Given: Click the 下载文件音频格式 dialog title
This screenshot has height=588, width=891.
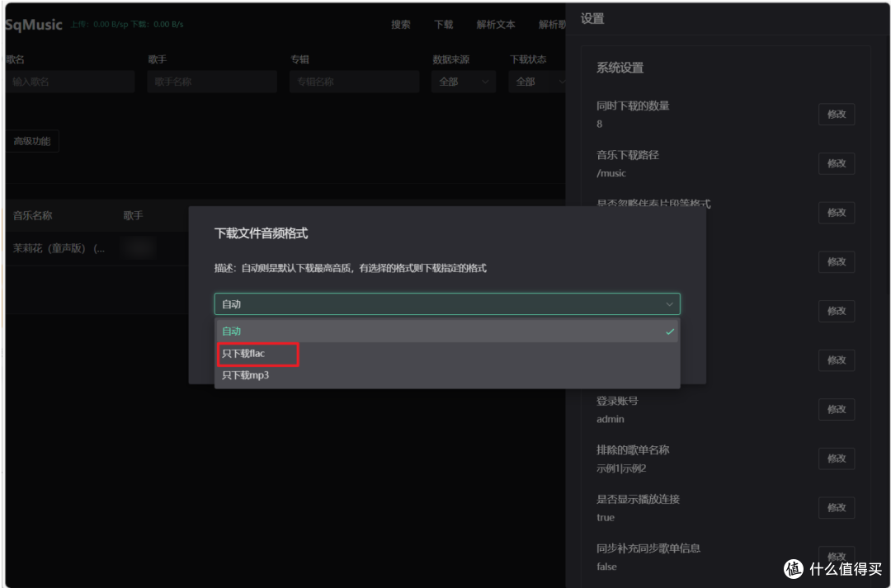Looking at the screenshot, I should click(262, 233).
